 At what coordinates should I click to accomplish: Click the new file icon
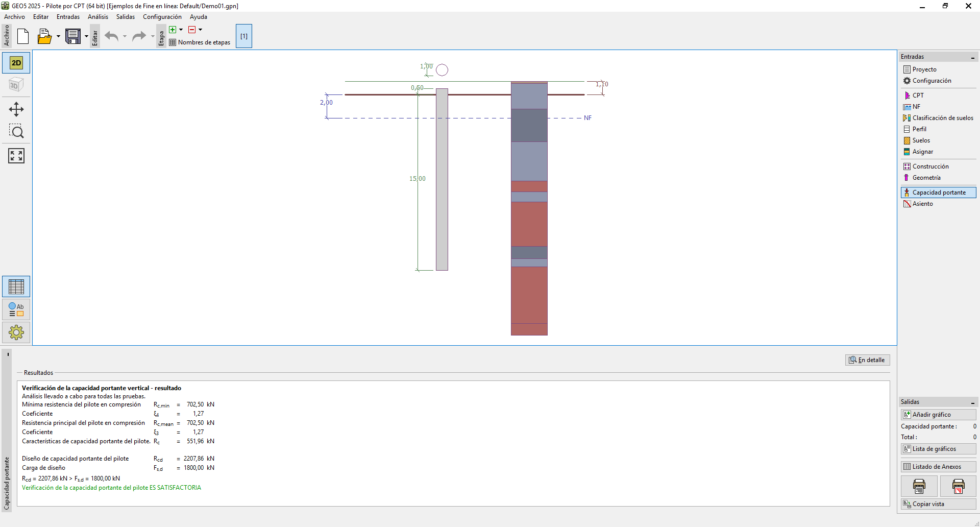pos(23,36)
